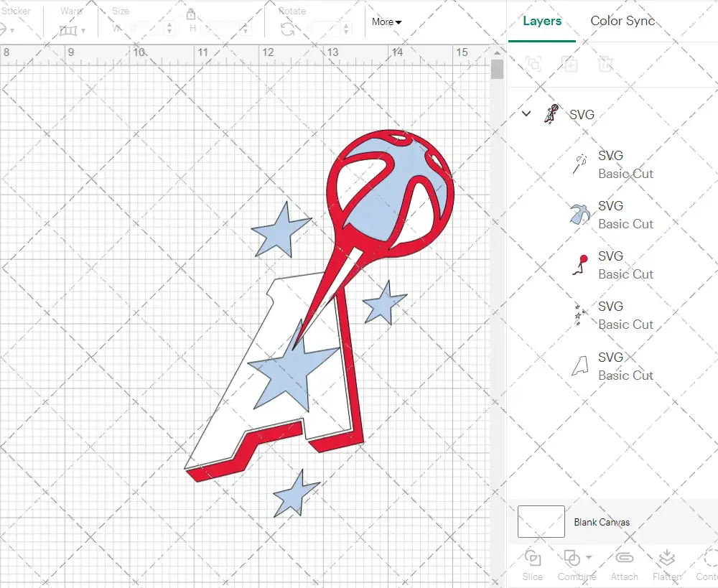The height and width of the screenshot is (588, 718).
Task: Open the More dropdown menu
Action: 386,22
